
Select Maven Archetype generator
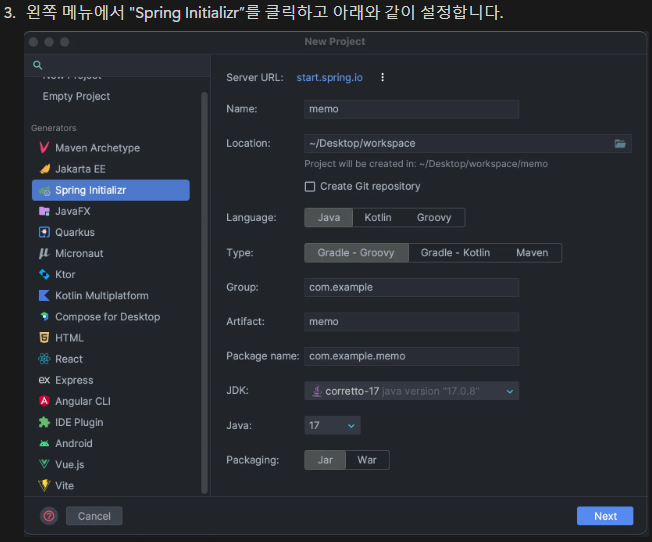pos(111,148)
